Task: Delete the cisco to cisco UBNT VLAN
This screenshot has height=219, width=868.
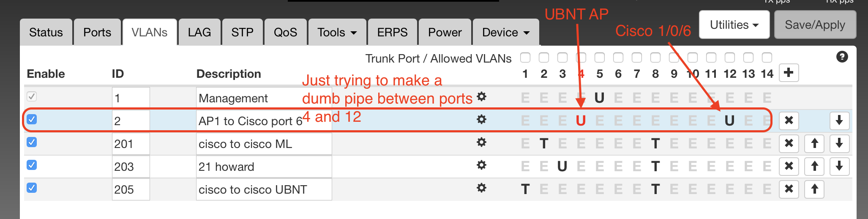Action: pos(789,189)
